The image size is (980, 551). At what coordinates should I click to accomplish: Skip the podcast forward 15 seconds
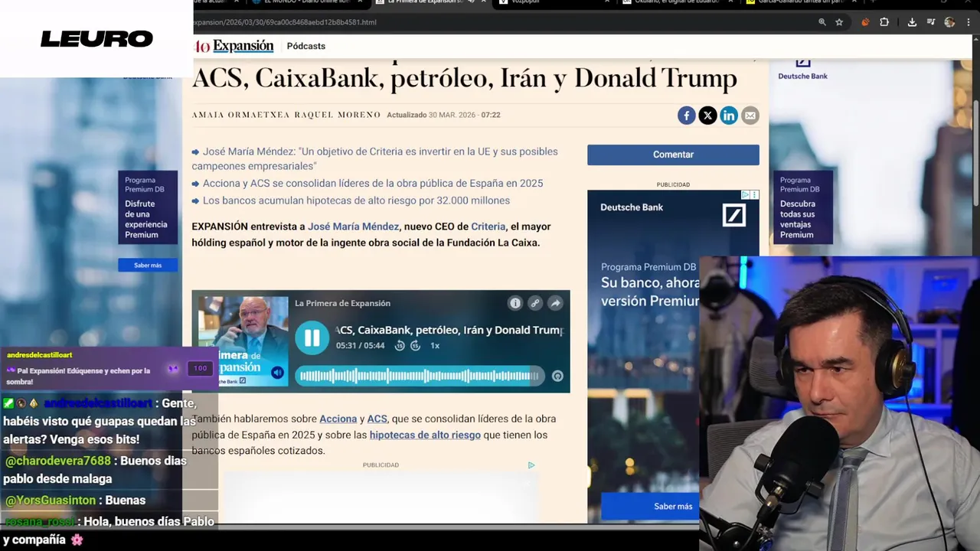tap(416, 346)
